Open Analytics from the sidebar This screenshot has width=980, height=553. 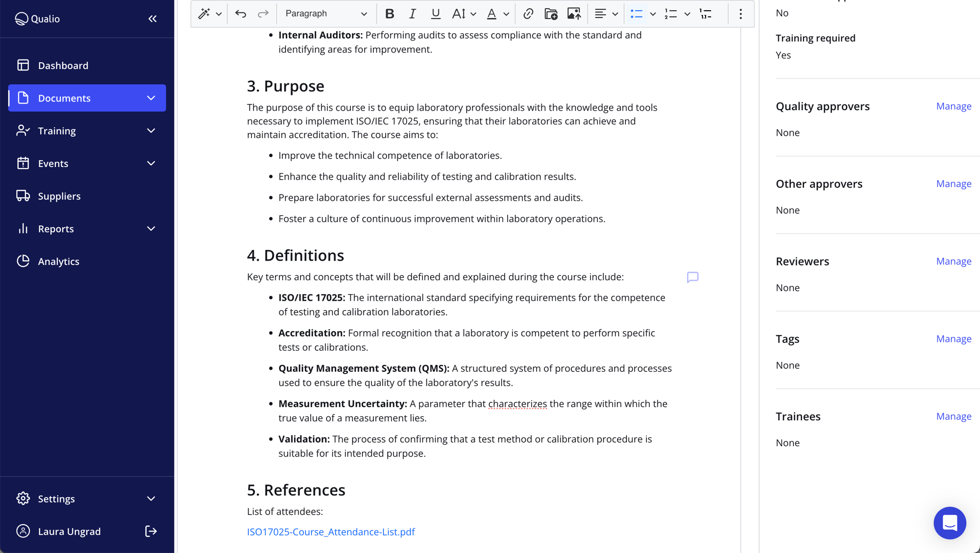[x=58, y=261]
